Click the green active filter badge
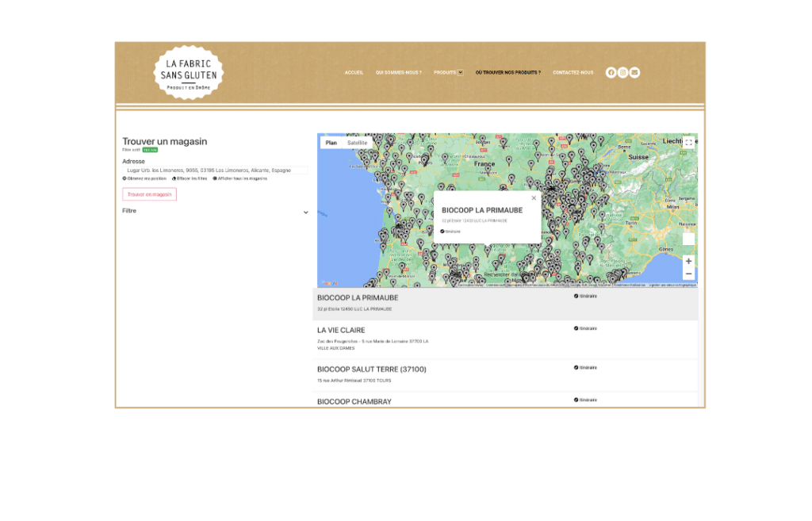This screenshot has height=521, width=812. point(150,150)
